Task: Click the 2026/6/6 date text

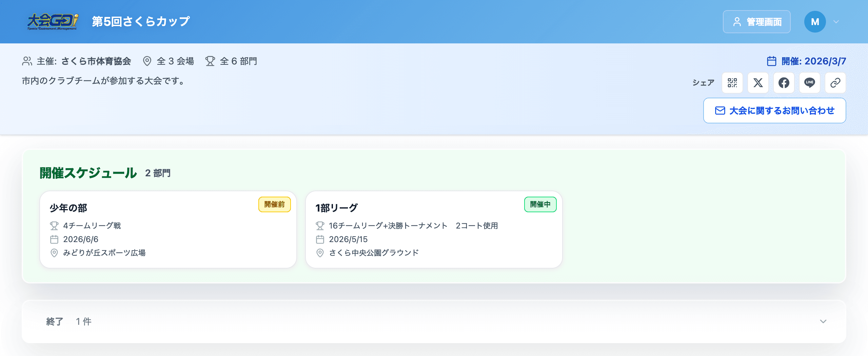Action: (81, 239)
